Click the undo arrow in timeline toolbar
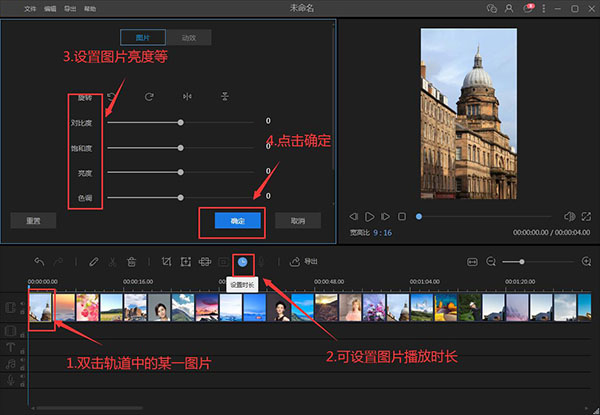The width and height of the screenshot is (600, 415). [x=39, y=262]
